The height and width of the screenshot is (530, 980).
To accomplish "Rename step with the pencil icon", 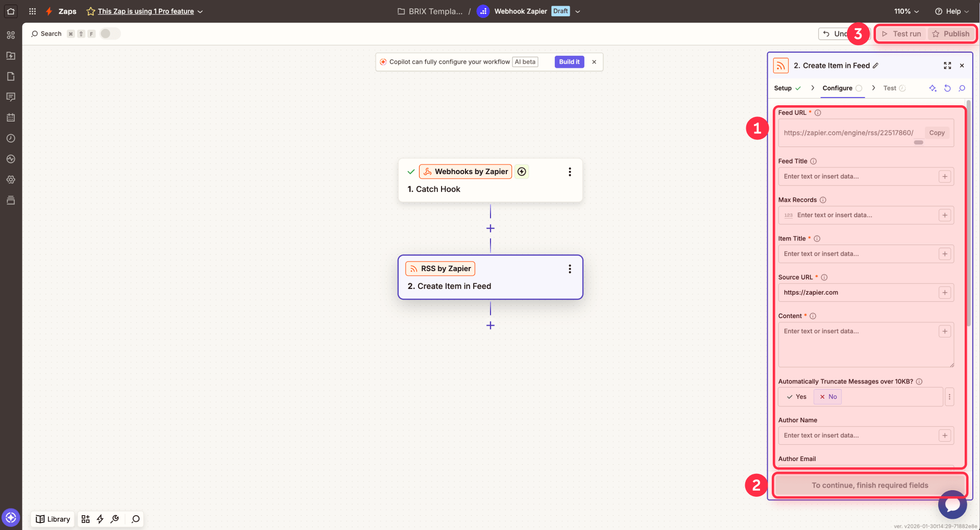I will pos(876,65).
